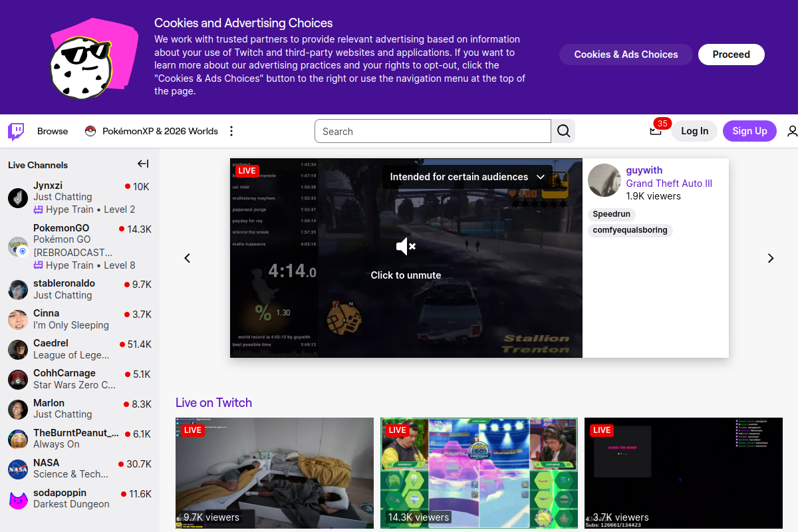Click the Pokéball icon beside PokémonXP
798x532 pixels.
(x=90, y=131)
